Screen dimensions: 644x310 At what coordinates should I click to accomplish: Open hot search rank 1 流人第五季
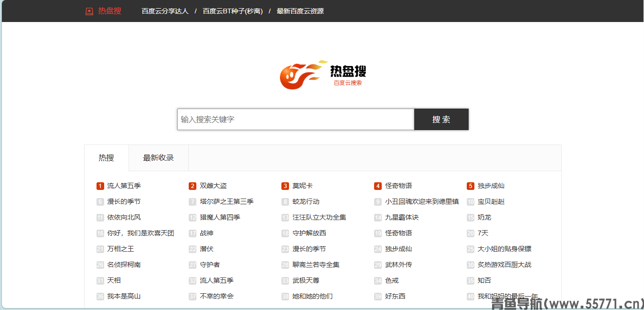tap(124, 186)
